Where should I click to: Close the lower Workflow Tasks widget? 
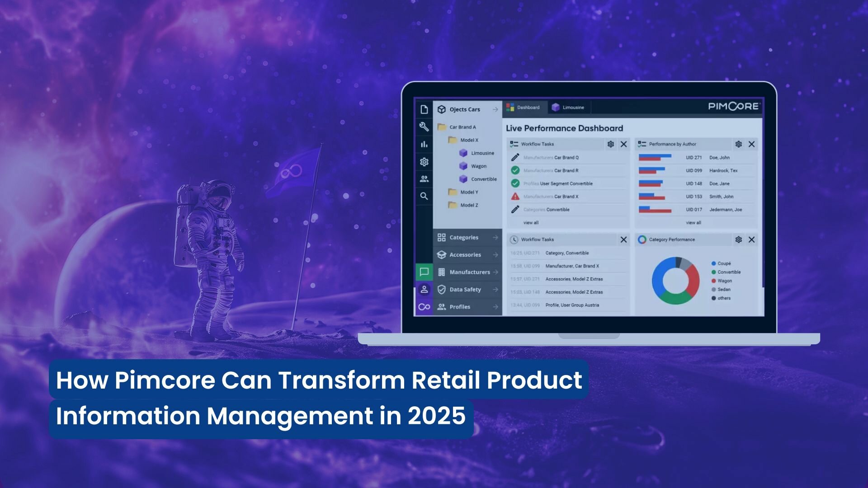[624, 239]
